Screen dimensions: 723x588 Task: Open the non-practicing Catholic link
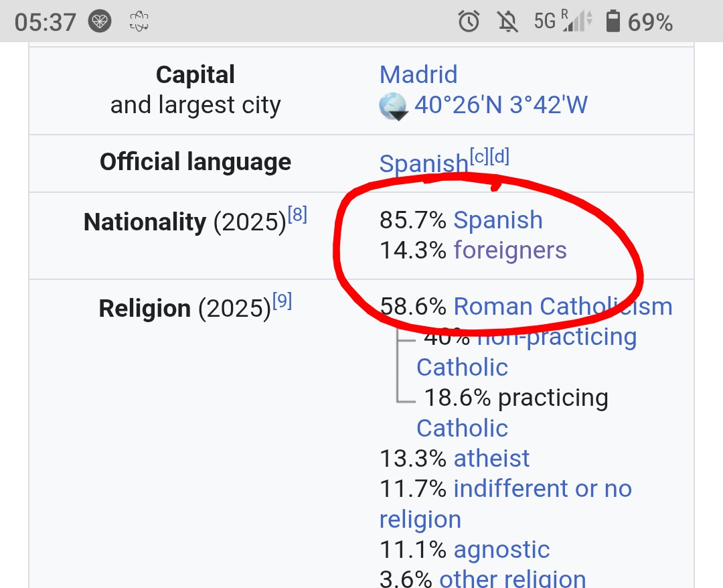[x=527, y=352]
